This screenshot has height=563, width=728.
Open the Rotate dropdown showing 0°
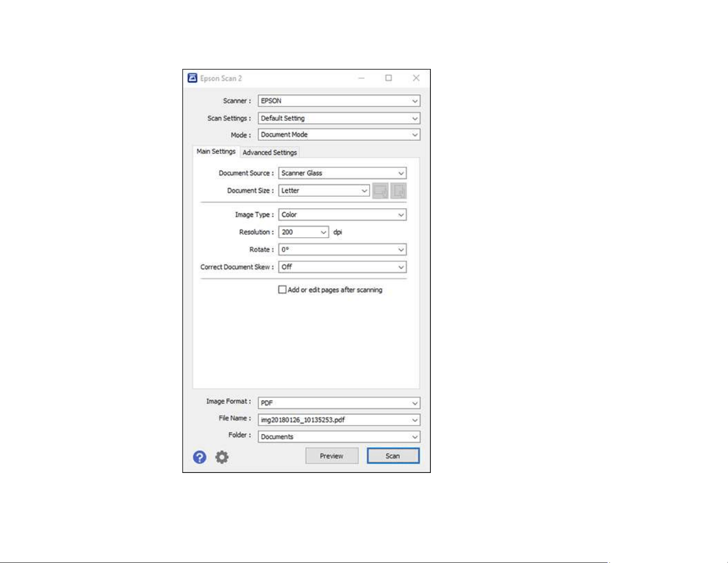click(x=342, y=250)
